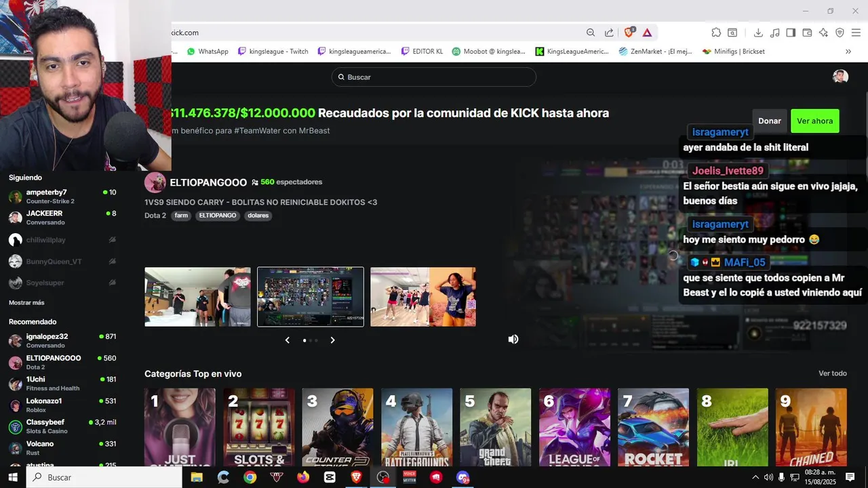Open the League of Legends category card
868x488 pixels.
[x=574, y=427]
